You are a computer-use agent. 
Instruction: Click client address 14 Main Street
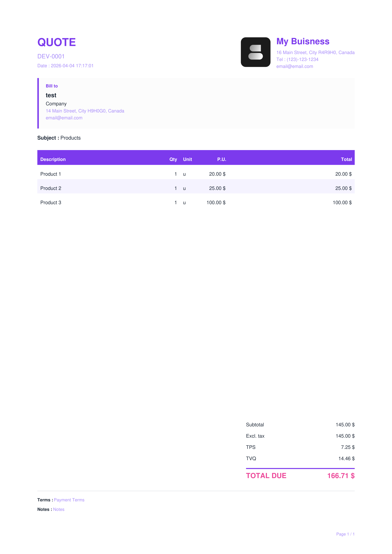tap(85, 111)
